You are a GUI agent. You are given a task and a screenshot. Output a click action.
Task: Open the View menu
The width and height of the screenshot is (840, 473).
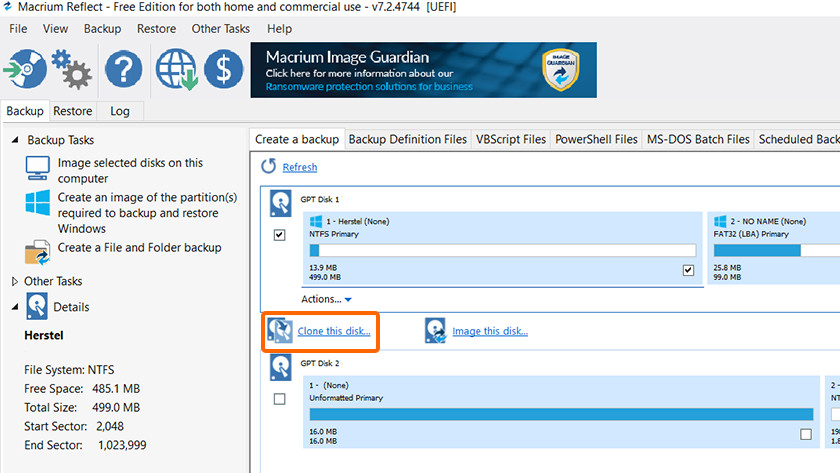[x=55, y=28]
